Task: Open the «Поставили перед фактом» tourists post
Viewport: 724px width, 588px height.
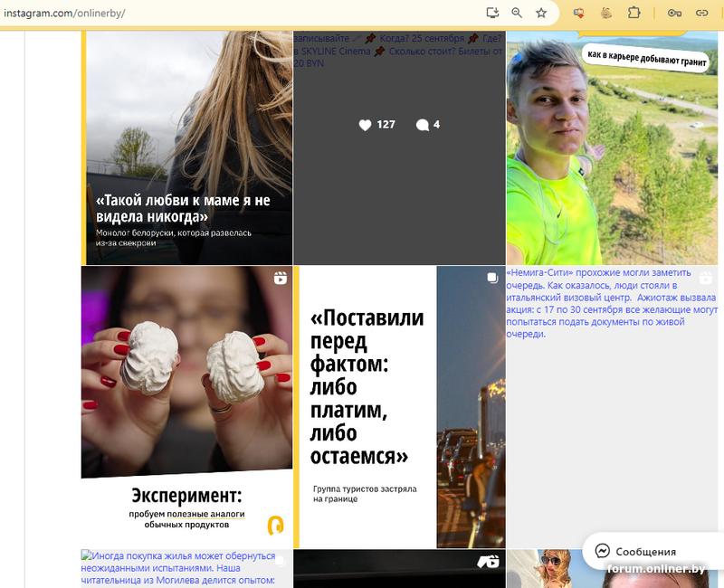Action: pos(399,407)
